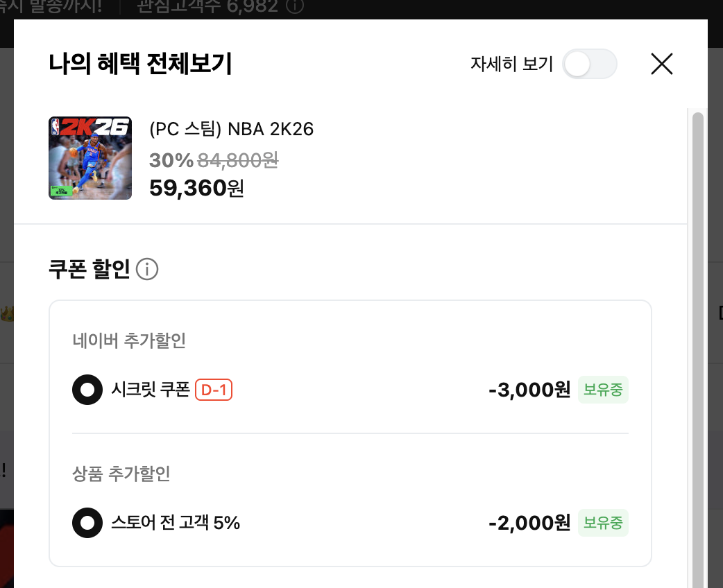Click the 자세히 보기 label text

511,64
